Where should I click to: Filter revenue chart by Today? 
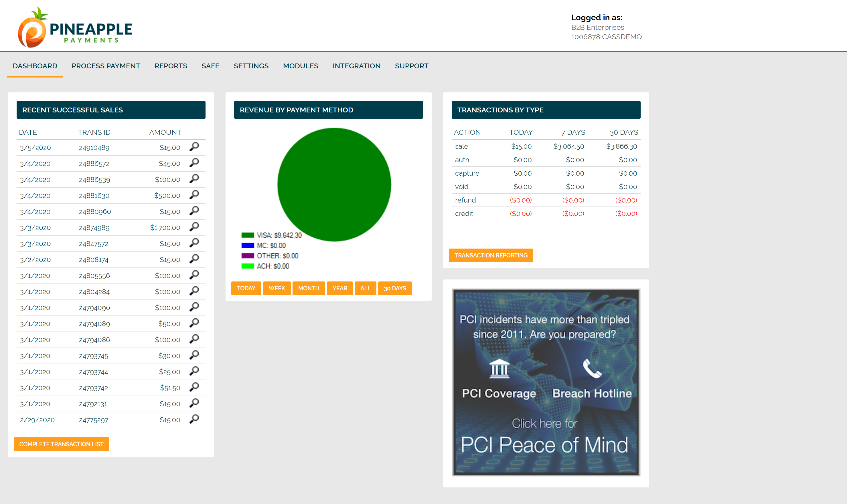(x=246, y=288)
